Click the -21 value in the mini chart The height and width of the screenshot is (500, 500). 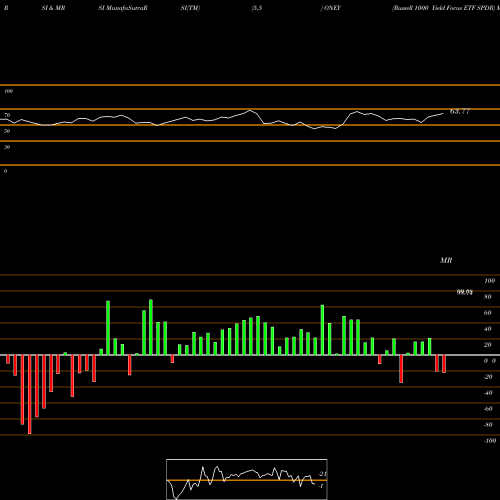tap(322, 474)
